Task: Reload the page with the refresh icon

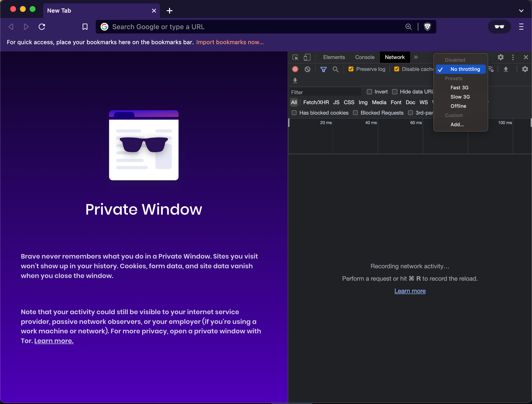Action: [x=42, y=27]
